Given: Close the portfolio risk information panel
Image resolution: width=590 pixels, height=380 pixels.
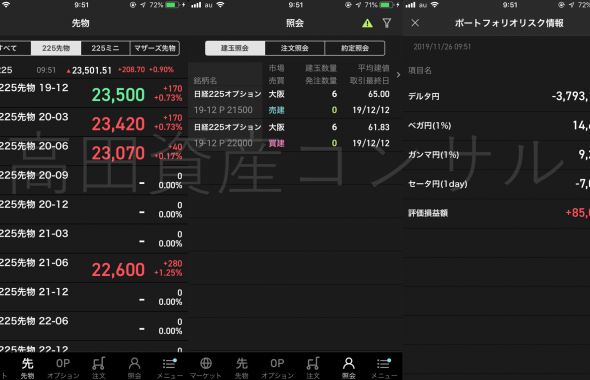Looking at the screenshot, I should click(x=415, y=23).
